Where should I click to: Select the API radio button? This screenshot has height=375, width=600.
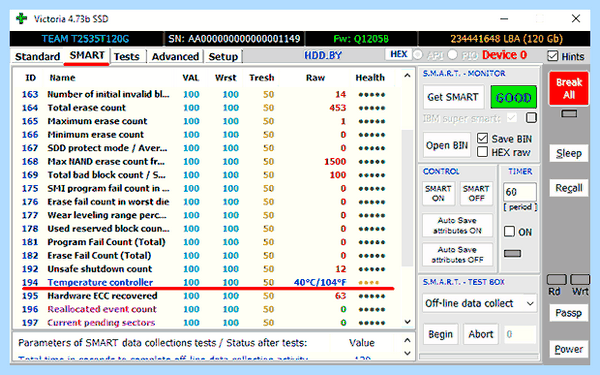(x=418, y=55)
